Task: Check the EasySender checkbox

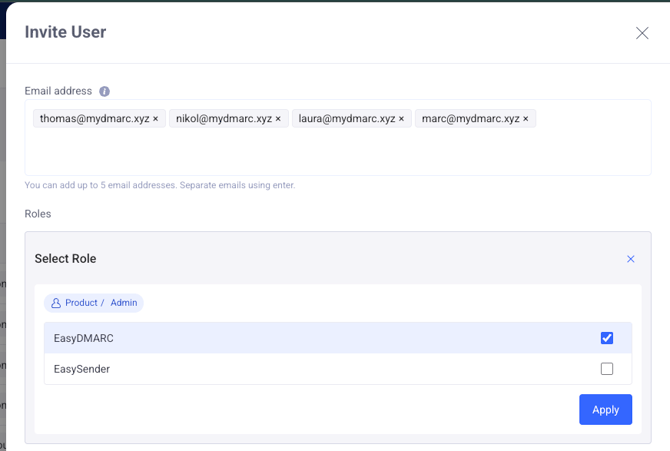Action: [x=606, y=369]
